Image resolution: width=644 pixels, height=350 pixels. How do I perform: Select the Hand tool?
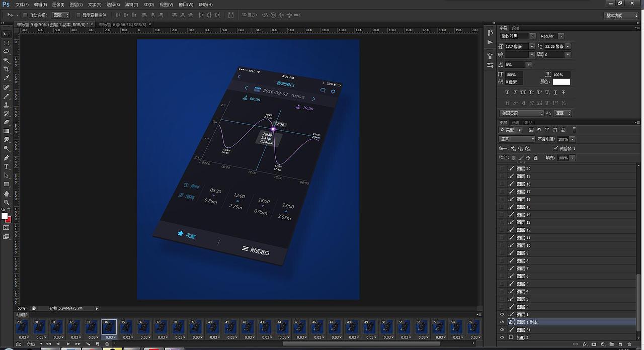click(x=7, y=193)
